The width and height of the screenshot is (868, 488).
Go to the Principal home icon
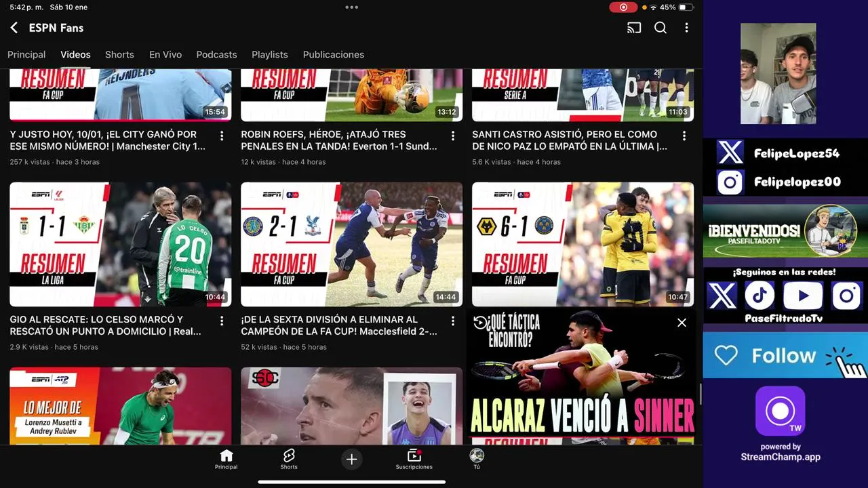tap(226, 459)
